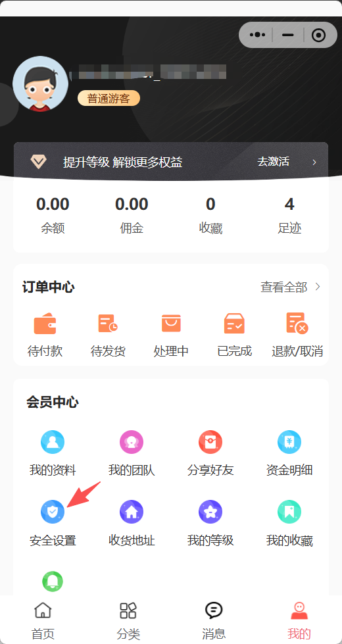Open the 已完成 completed orders icon

tap(234, 323)
